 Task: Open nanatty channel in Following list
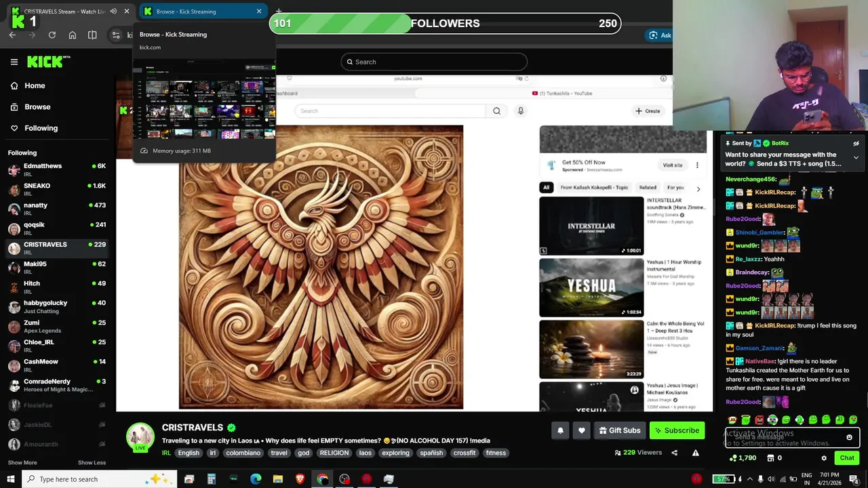[x=57, y=209]
